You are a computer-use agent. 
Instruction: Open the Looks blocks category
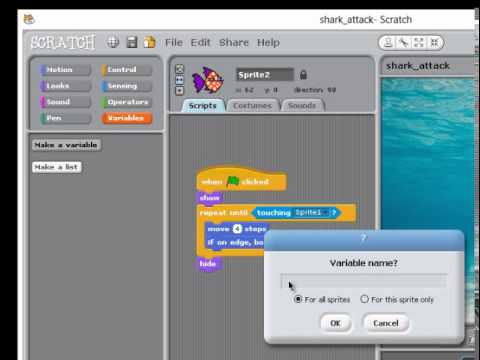[x=65, y=86]
